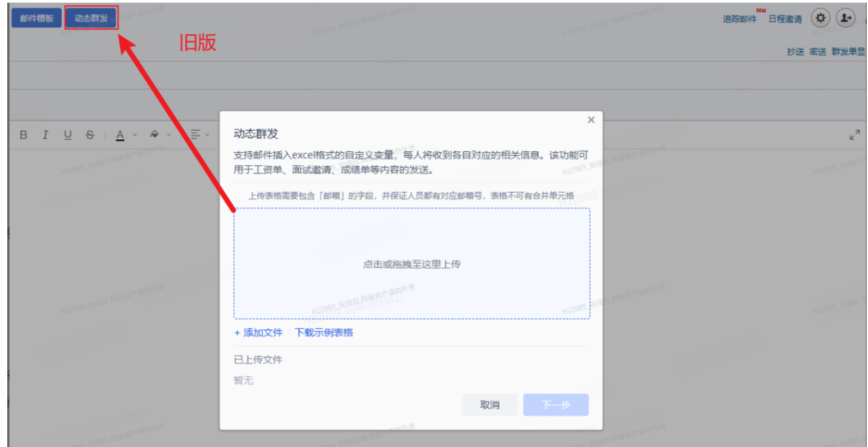
Task: Toggle bold formatting in the editor toolbar
Action: [24, 134]
